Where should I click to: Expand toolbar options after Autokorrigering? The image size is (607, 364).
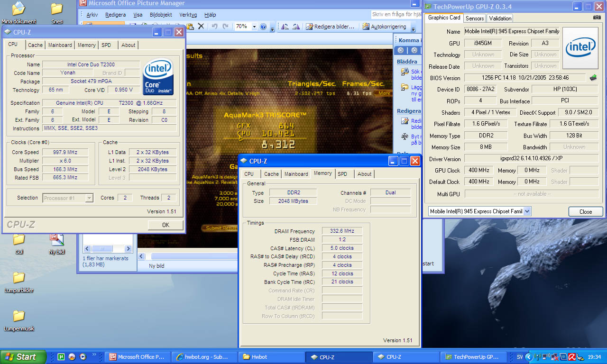point(414,27)
